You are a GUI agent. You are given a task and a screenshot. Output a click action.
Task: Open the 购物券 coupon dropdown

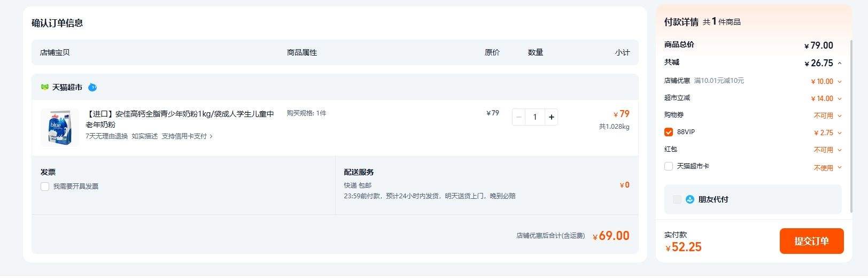(x=840, y=116)
